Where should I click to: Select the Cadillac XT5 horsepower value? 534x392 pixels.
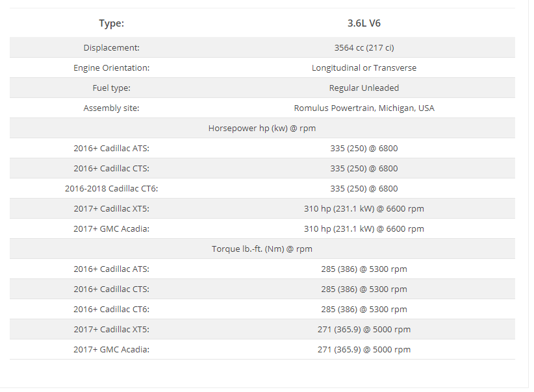(x=364, y=208)
